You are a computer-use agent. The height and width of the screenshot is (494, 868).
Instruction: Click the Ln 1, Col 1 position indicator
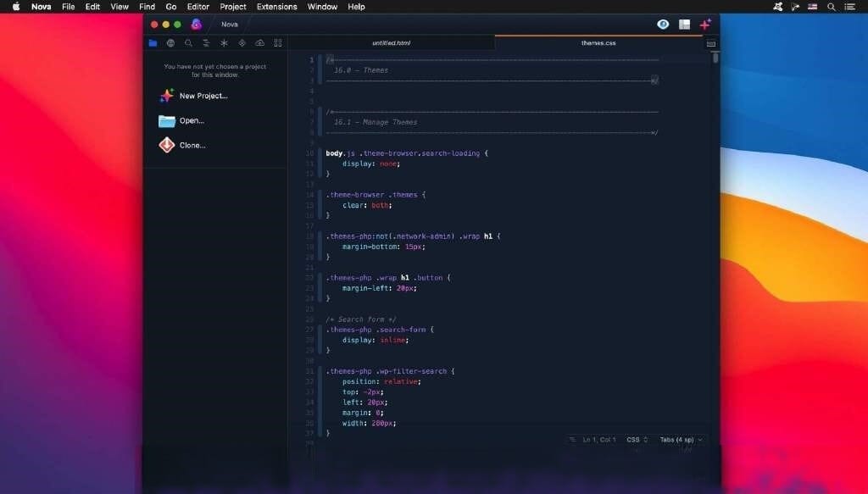tap(599, 440)
